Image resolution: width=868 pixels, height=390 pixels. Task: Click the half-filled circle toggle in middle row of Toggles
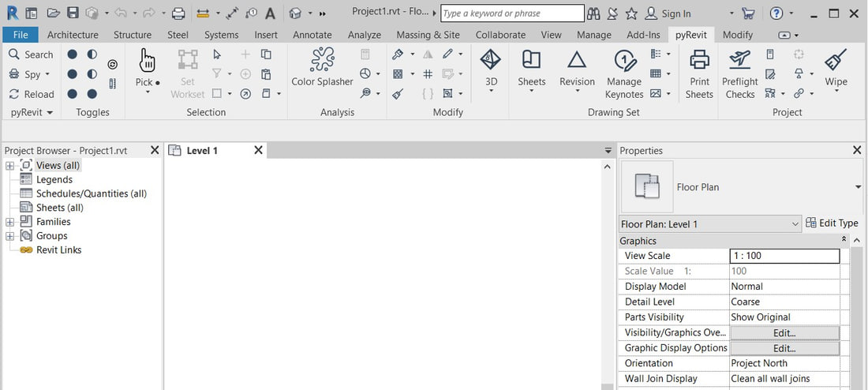(92, 74)
